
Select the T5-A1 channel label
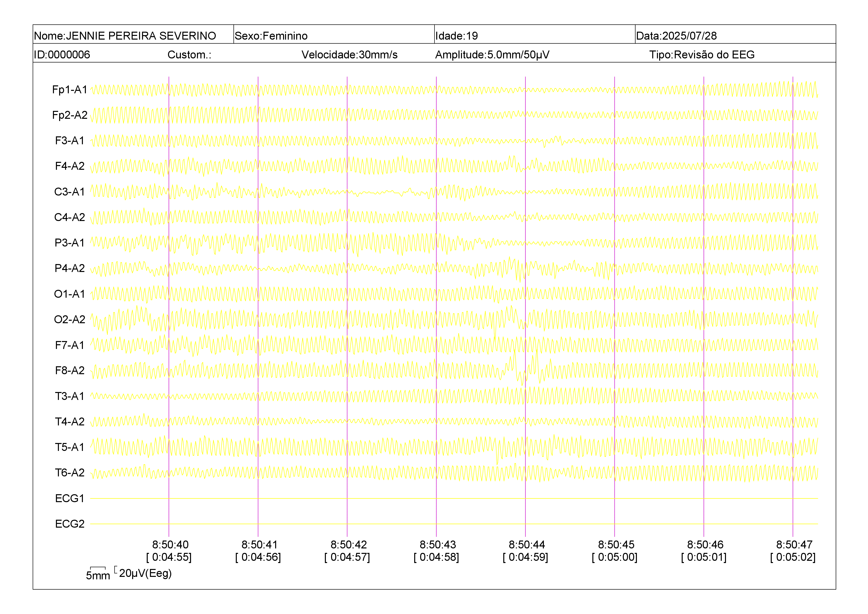70,447
